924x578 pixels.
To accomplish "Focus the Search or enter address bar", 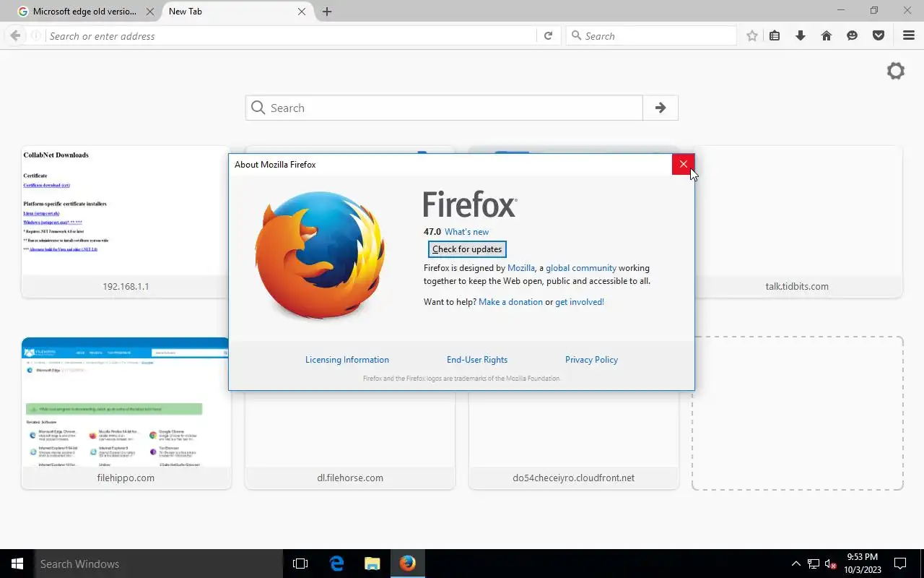I will pyautogui.click(x=291, y=35).
